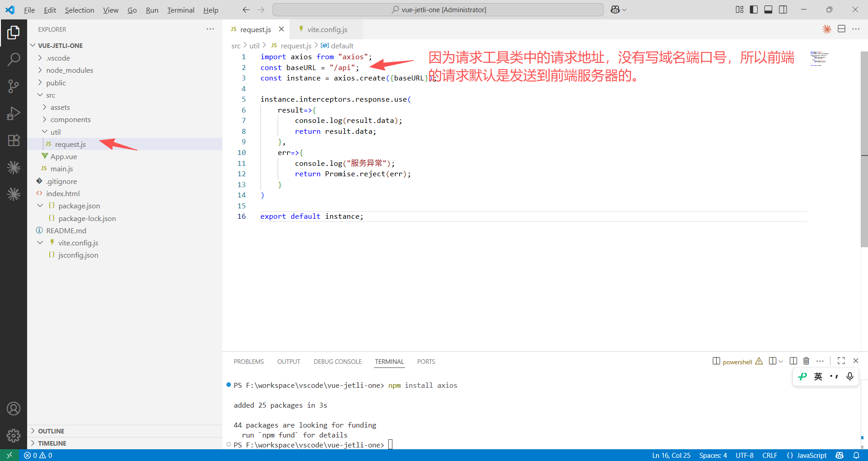Switch to PROBLEMS panel tab
This screenshot has height=461, width=868.
coord(249,362)
